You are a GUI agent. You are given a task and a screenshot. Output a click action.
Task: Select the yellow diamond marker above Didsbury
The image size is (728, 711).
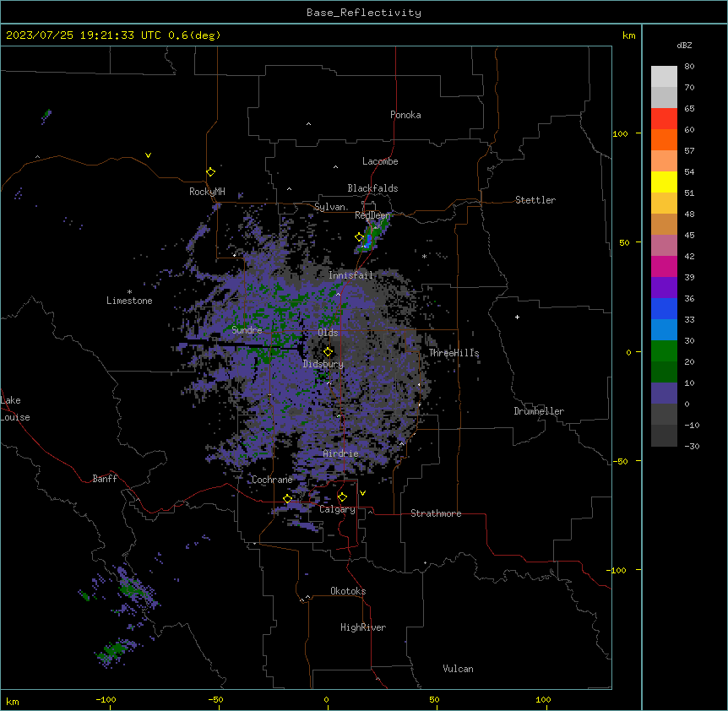point(328,352)
